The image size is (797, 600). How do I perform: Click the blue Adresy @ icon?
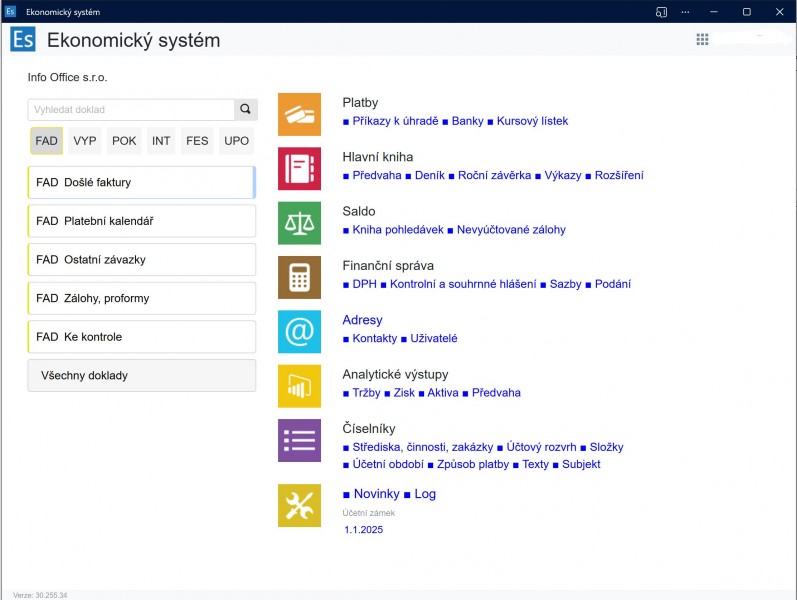click(299, 331)
